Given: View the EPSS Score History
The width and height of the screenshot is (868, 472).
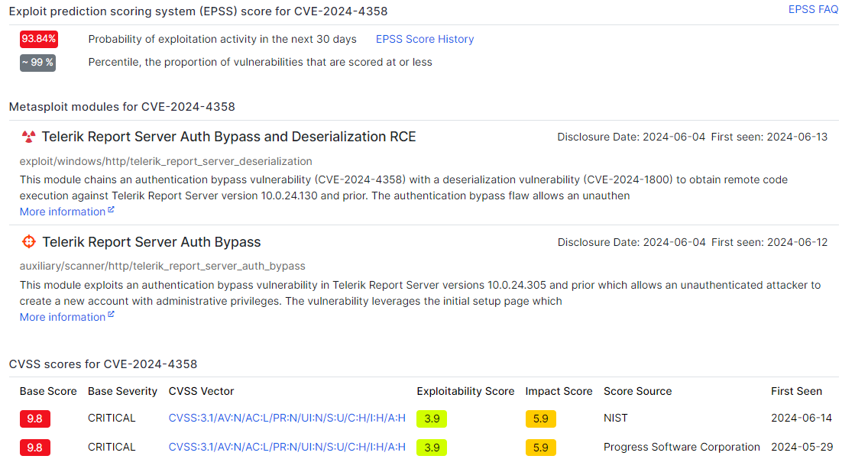Looking at the screenshot, I should click(x=424, y=39).
